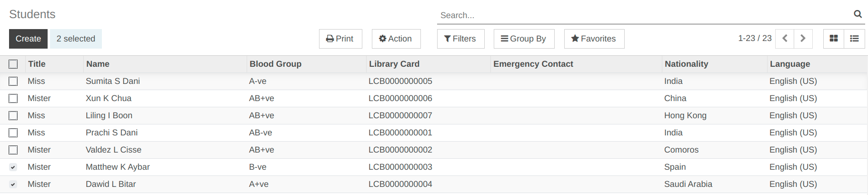Screen dimensions: 868x195
Task: Check the Sumita S Dani row
Action: [13, 81]
